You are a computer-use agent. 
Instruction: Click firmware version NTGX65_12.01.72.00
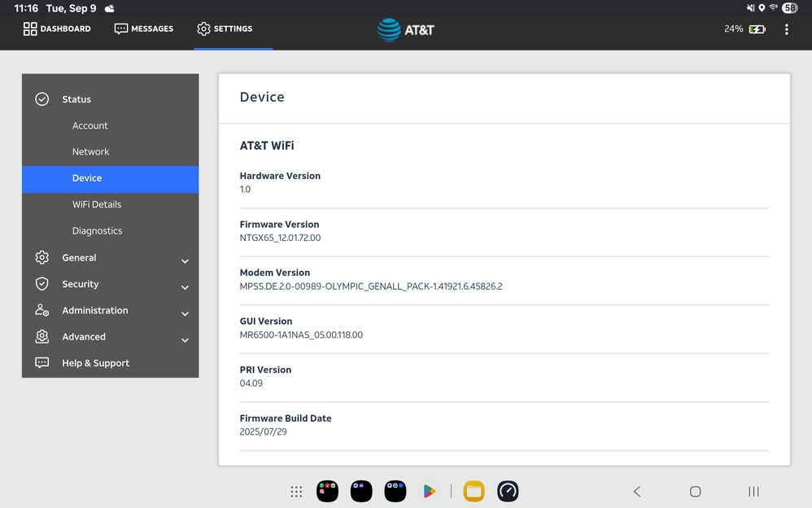pyautogui.click(x=280, y=238)
